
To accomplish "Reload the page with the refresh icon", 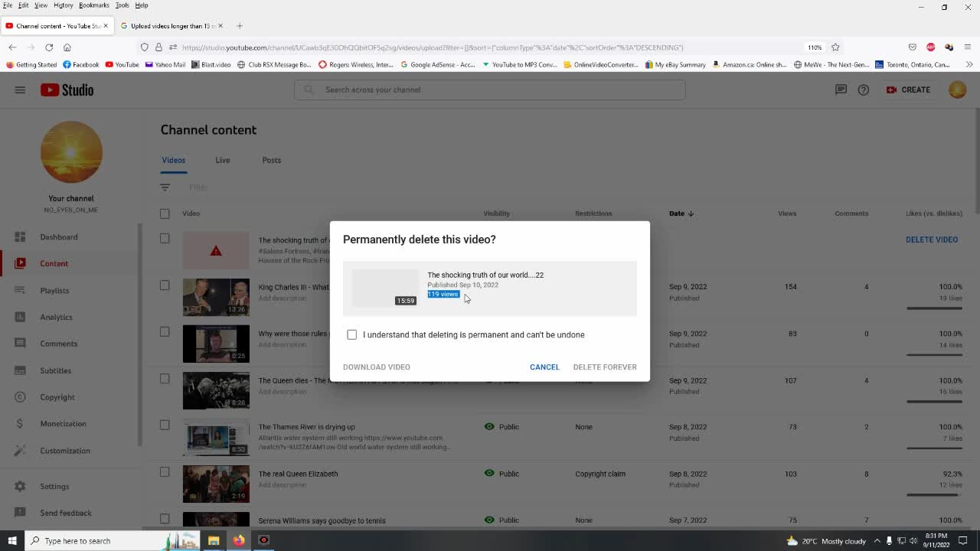I will pyautogui.click(x=48, y=47).
